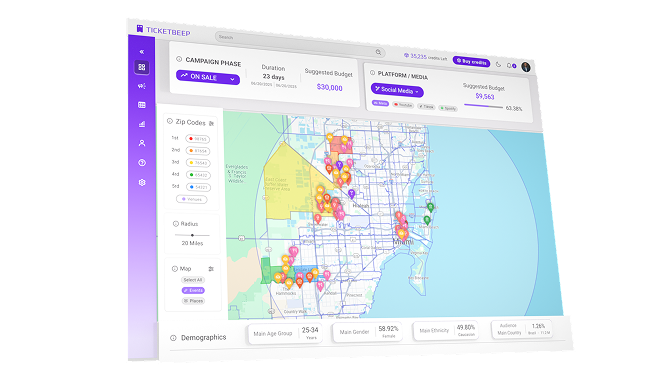Click the 23 days duration text
665x374 pixels.
(274, 77)
